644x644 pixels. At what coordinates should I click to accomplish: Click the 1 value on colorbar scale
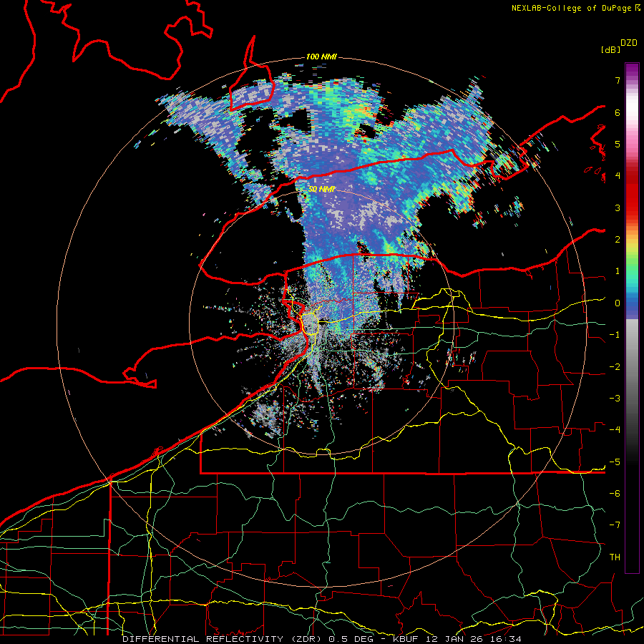(618, 271)
